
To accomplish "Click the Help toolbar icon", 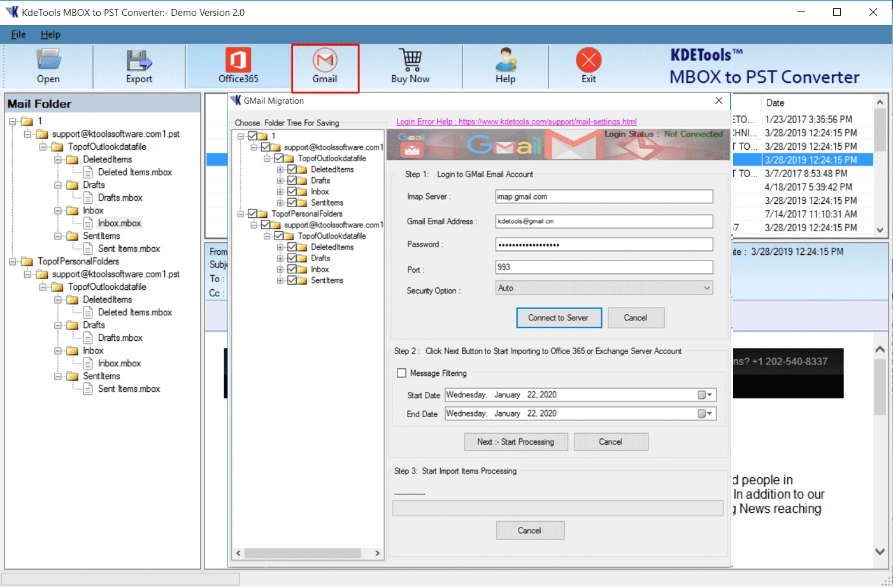I will click(506, 60).
